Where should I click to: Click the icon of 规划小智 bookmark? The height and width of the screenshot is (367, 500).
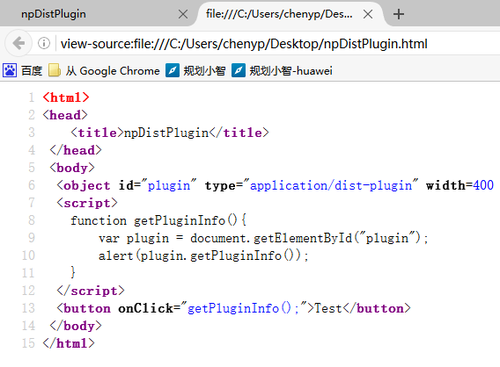click(172, 71)
